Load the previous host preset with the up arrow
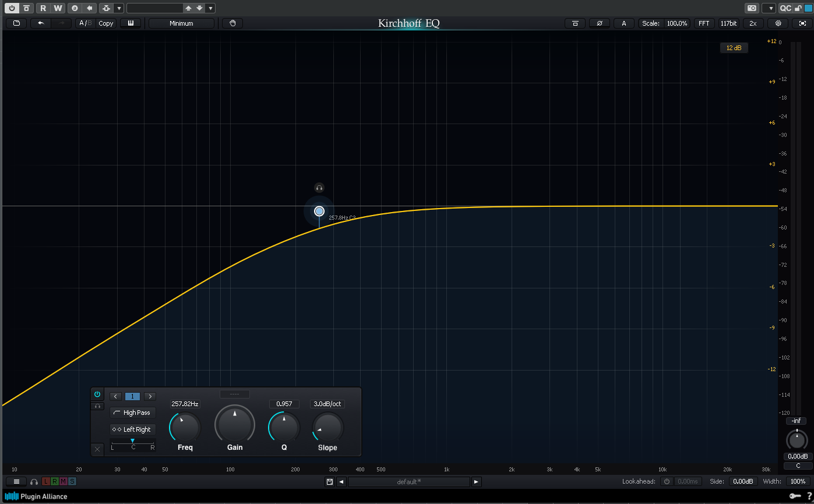Screen dimensions: 814x504 pos(188,8)
